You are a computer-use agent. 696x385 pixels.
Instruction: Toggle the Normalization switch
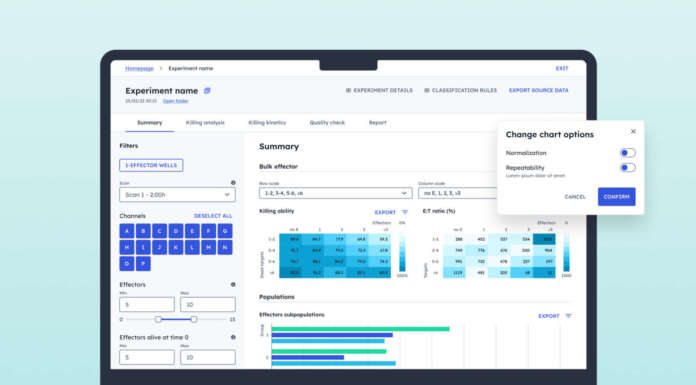pos(627,153)
